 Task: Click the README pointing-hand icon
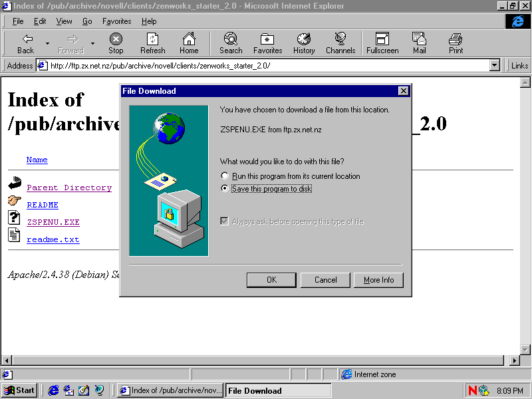(x=14, y=201)
